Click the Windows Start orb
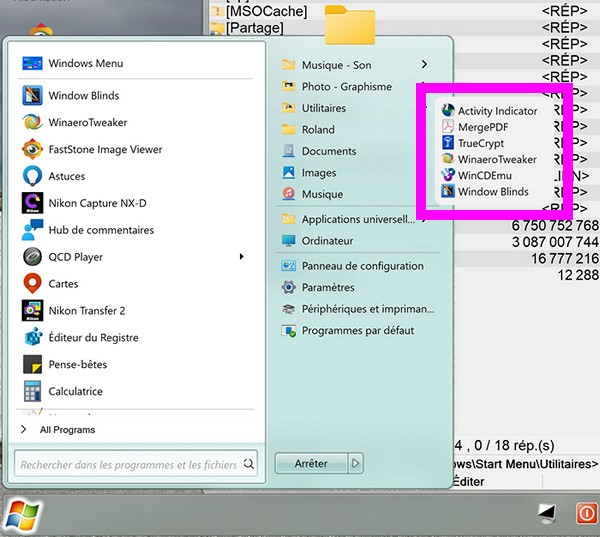 pyautogui.click(x=22, y=515)
